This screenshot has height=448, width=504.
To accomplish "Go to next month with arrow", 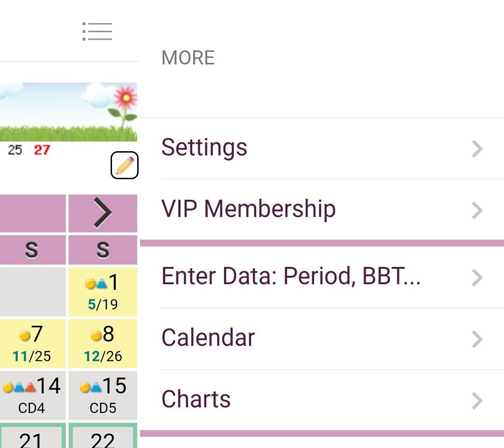I will click(x=103, y=213).
